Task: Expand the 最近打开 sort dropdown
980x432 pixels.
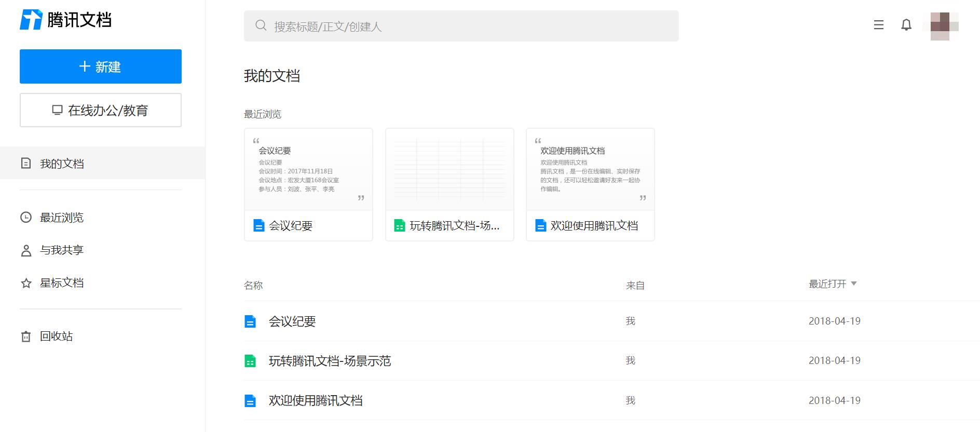Action: pyautogui.click(x=833, y=284)
